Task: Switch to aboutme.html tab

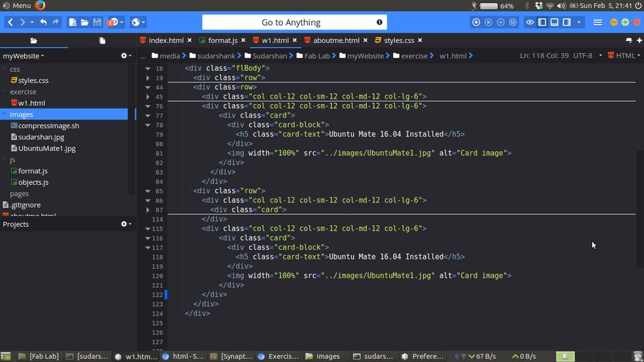Action: 336,40
